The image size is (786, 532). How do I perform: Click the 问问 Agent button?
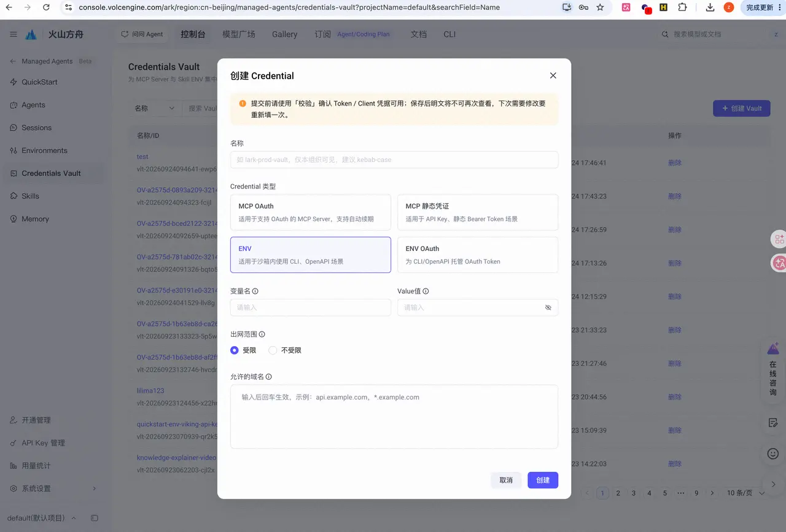coord(142,34)
